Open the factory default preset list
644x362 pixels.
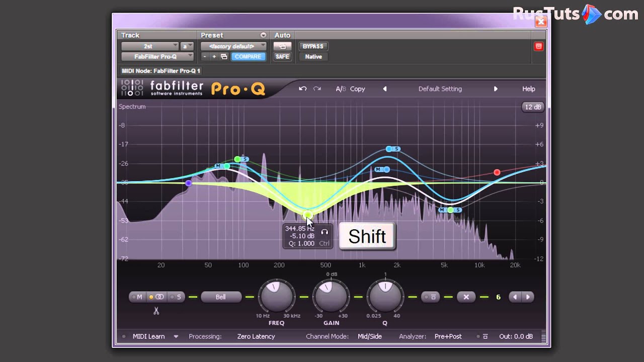point(233,46)
